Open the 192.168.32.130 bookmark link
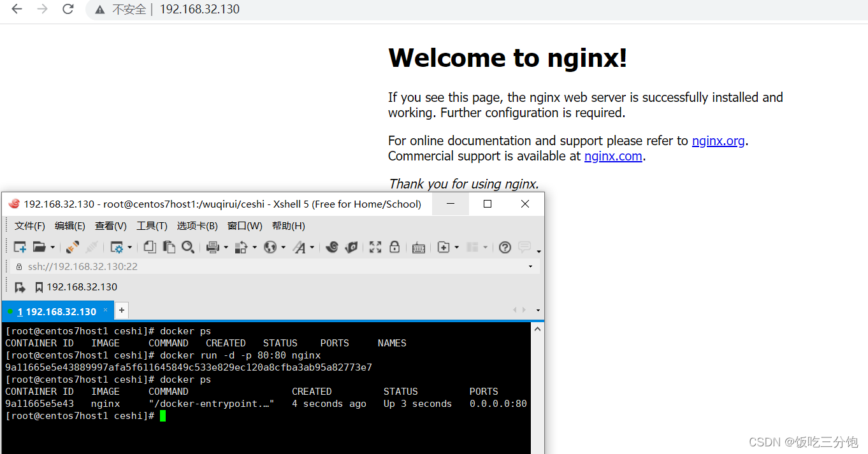The image size is (868, 454). [x=76, y=287]
